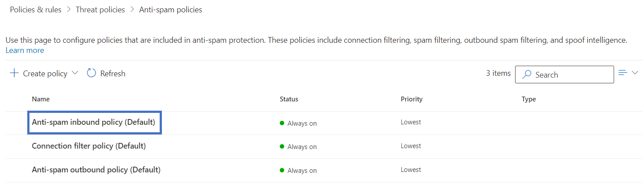Open the view options dropdown chevron
The width and height of the screenshot is (644, 194).
pos(635,73)
